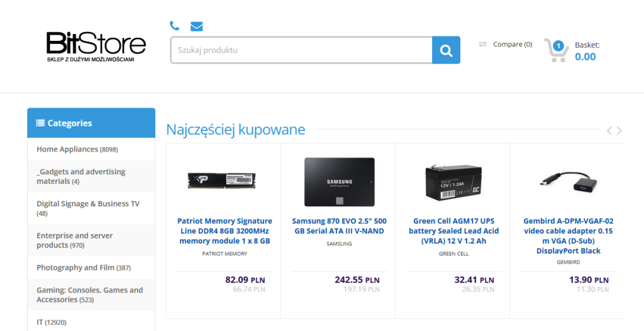Click the 13.90 PLN price
Image resolution: width=644 pixels, height=331 pixels.
pyautogui.click(x=589, y=280)
